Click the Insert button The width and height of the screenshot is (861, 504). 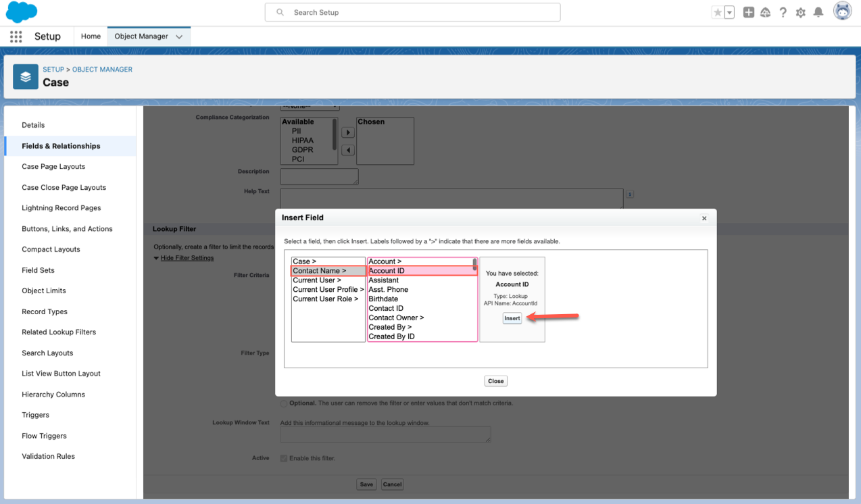pyautogui.click(x=512, y=318)
